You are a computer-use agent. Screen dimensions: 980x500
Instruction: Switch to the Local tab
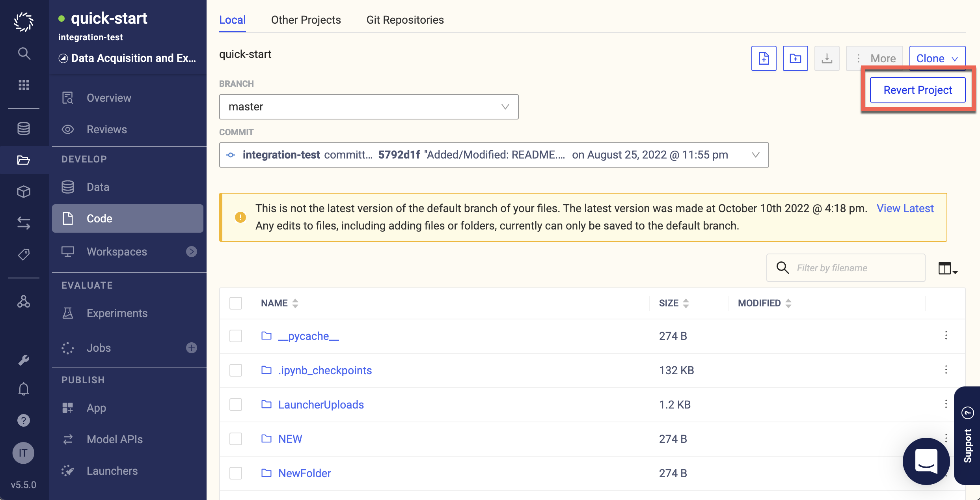click(232, 20)
